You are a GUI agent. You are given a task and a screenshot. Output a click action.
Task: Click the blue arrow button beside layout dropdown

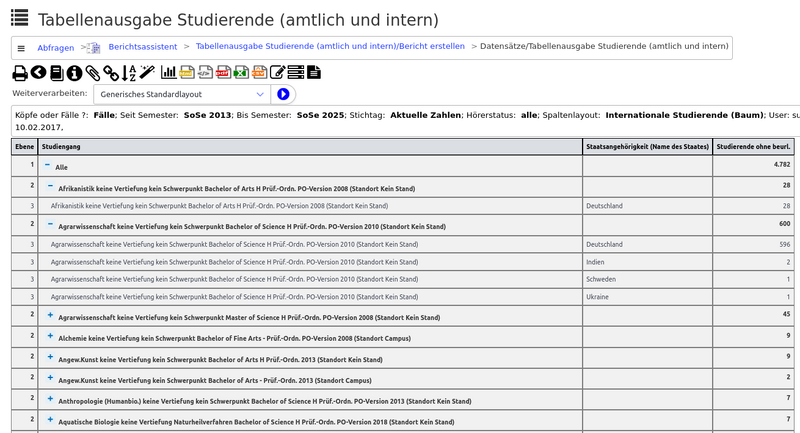283,94
